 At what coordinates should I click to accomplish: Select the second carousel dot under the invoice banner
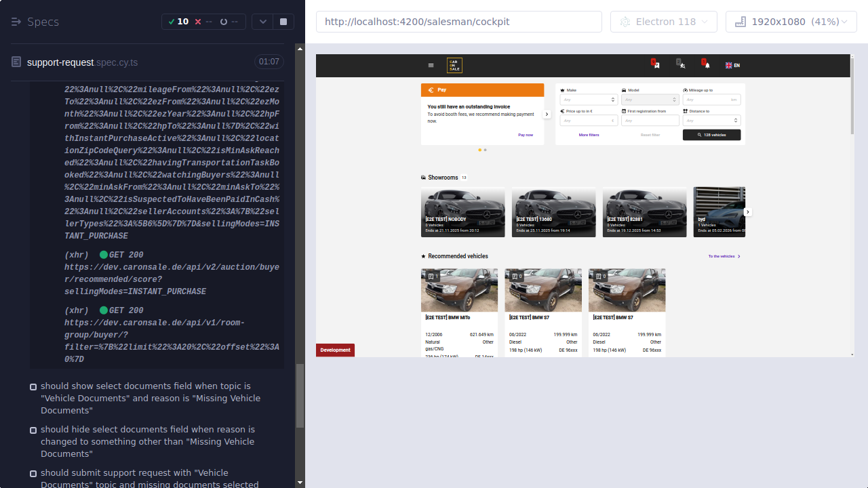[486, 149]
